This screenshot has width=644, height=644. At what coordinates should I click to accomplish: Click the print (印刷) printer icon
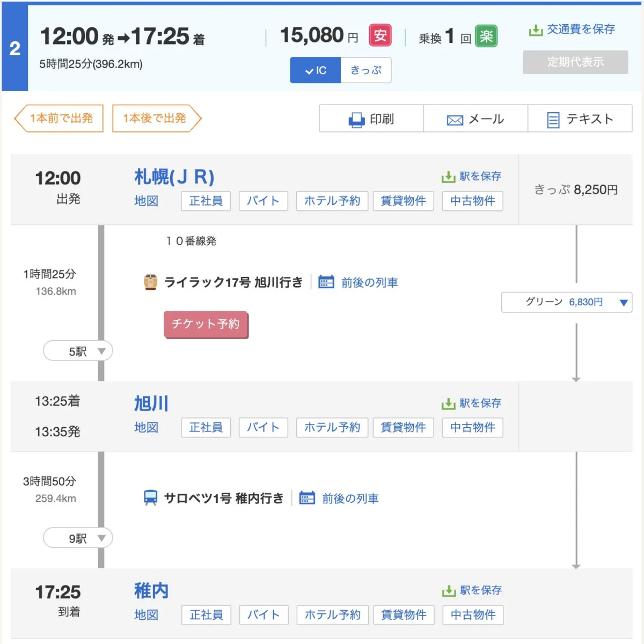356,120
